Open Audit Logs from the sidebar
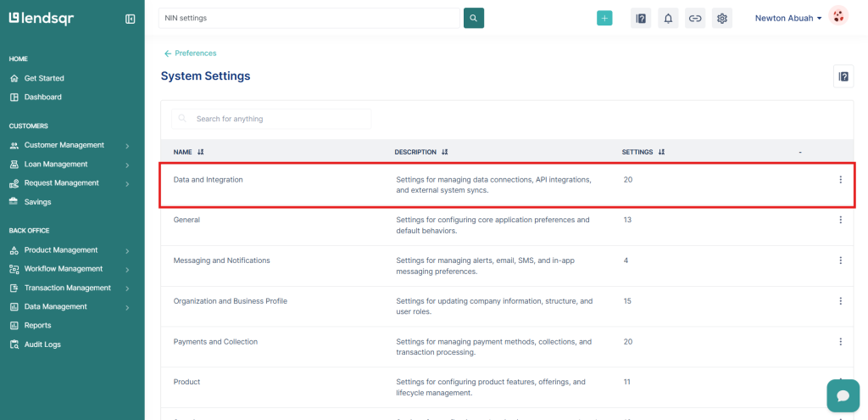Image resolution: width=868 pixels, height=420 pixels. (42, 344)
